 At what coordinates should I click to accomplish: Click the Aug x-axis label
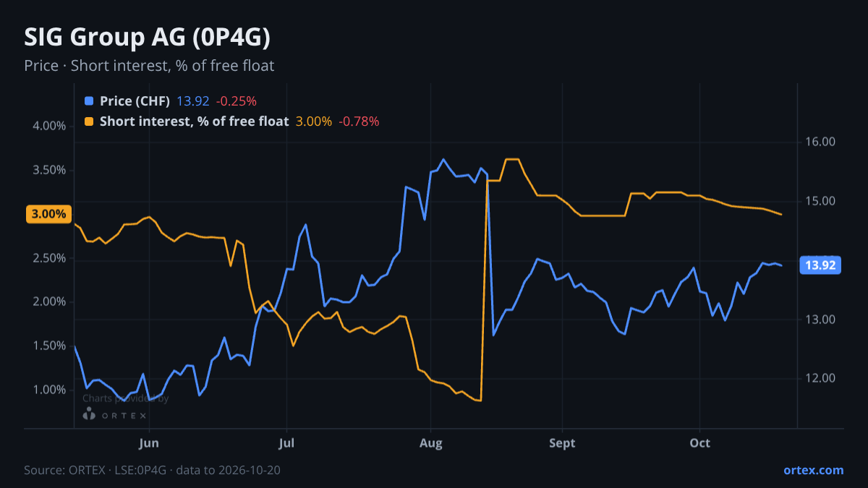[x=430, y=442]
